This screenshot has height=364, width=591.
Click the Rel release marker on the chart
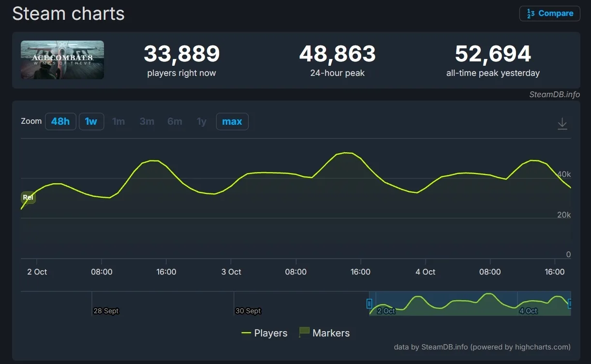[x=28, y=197]
